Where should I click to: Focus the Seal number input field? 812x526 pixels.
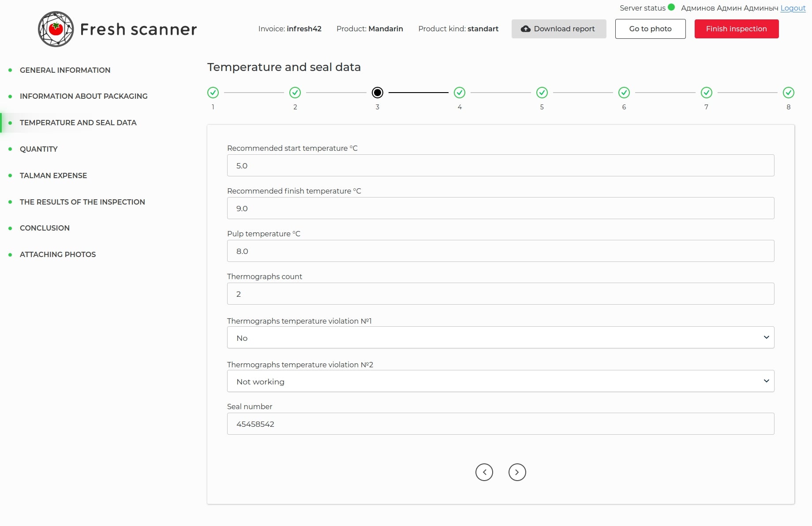click(x=500, y=424)
